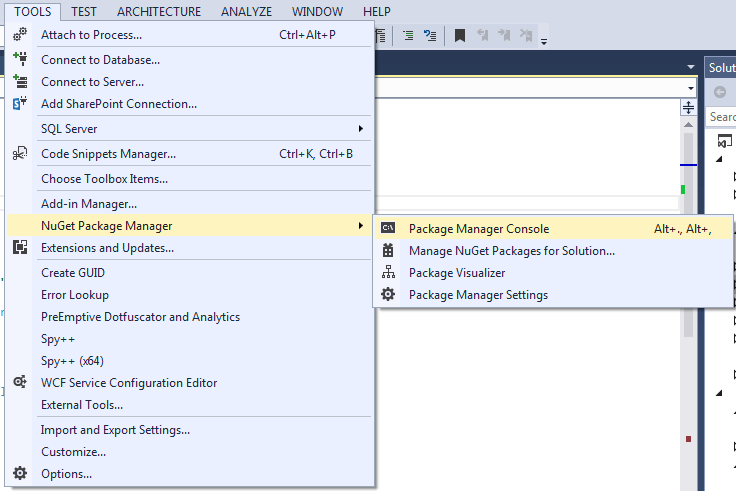Click the Package Visualizer diagram icon
This screenshot has height=491, width=736.
(388, 272)
